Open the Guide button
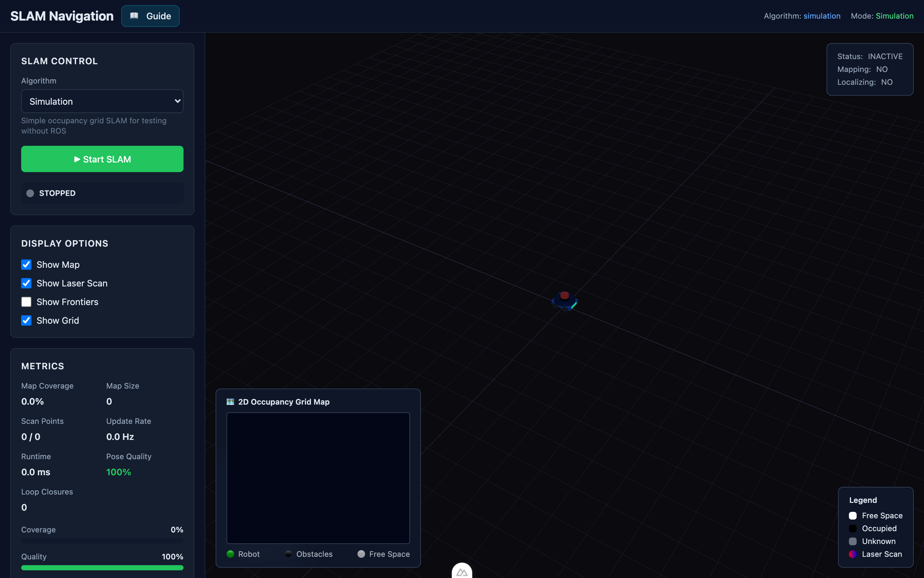The height and width of the screenshot is (578, 924). (150, 16)
